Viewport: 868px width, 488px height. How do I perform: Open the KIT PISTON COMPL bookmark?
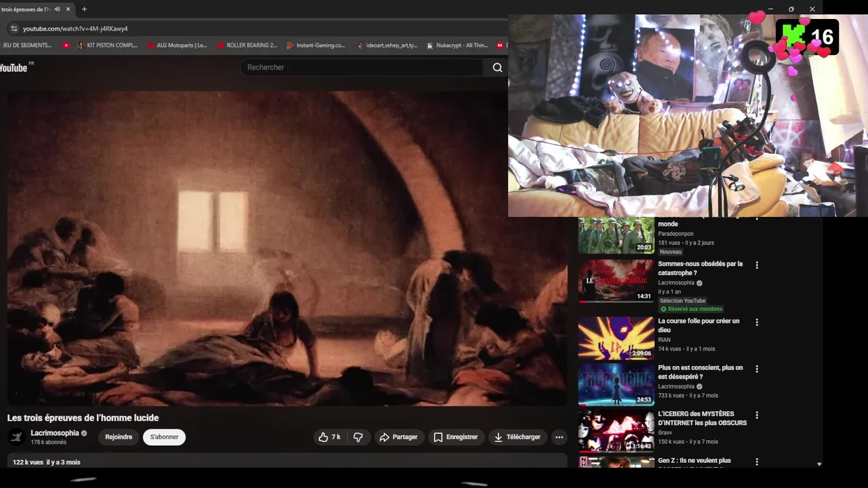point(107,45)
